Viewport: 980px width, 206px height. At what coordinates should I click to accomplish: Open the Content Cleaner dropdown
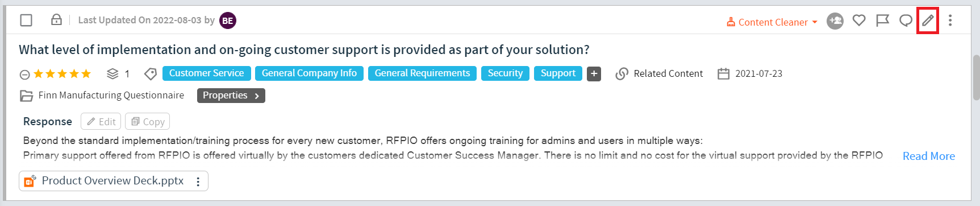(x=772, y=22)
